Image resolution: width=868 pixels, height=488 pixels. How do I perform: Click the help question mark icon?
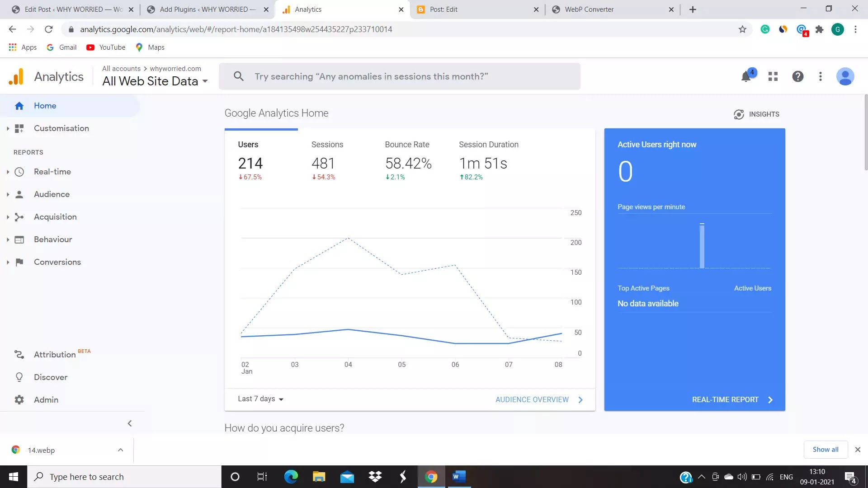(798, 76)
